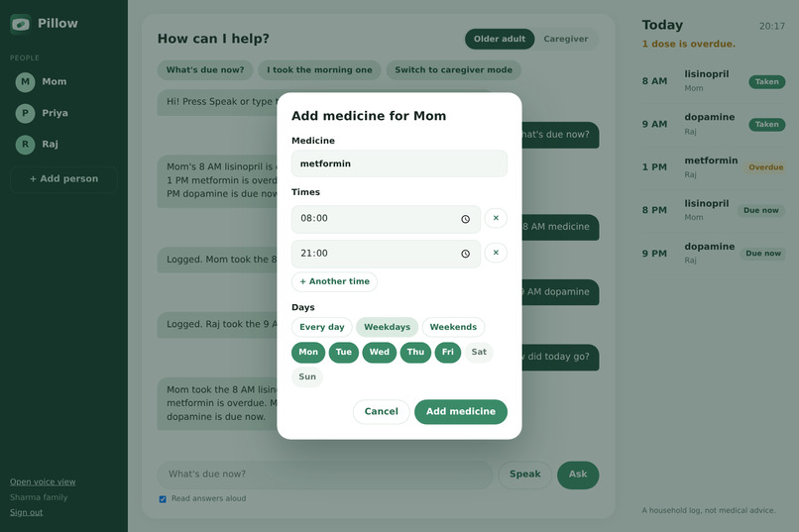
Task: Click the Medicine name field with metformin
Action: 399,163
